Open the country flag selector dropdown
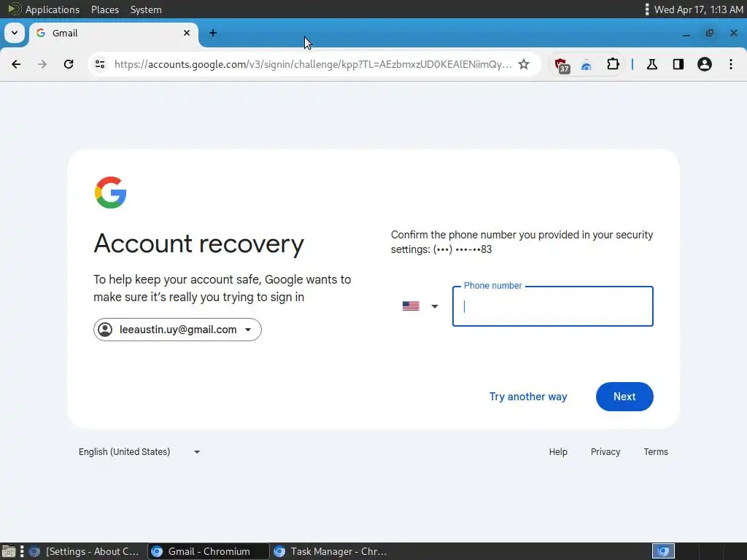Screen dimensions: 747x560 (x=420, y=306)
